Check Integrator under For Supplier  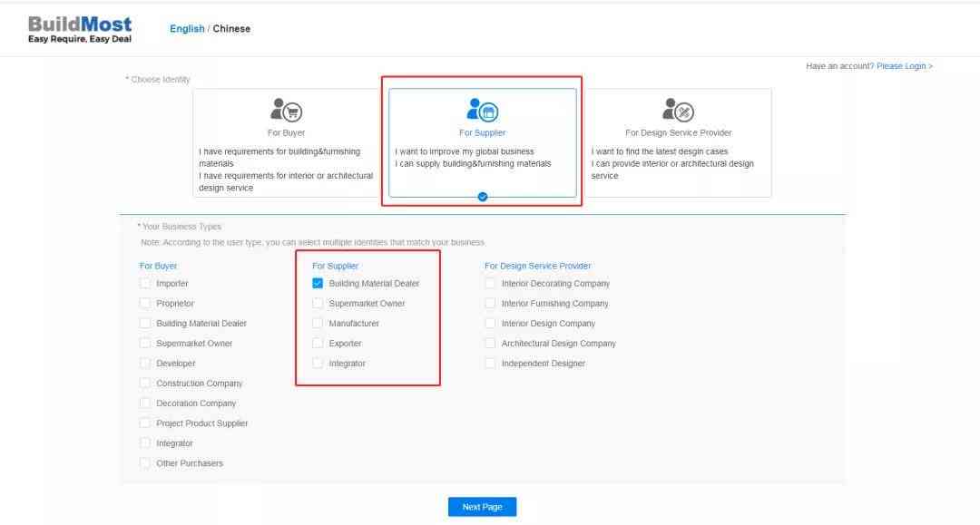tap(318, 364)
